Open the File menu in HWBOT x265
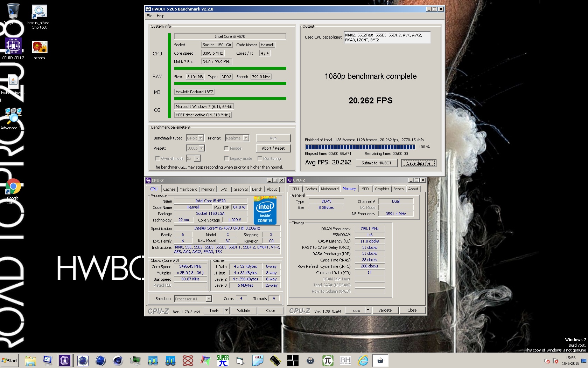588x368 pixels. (149, 16)
